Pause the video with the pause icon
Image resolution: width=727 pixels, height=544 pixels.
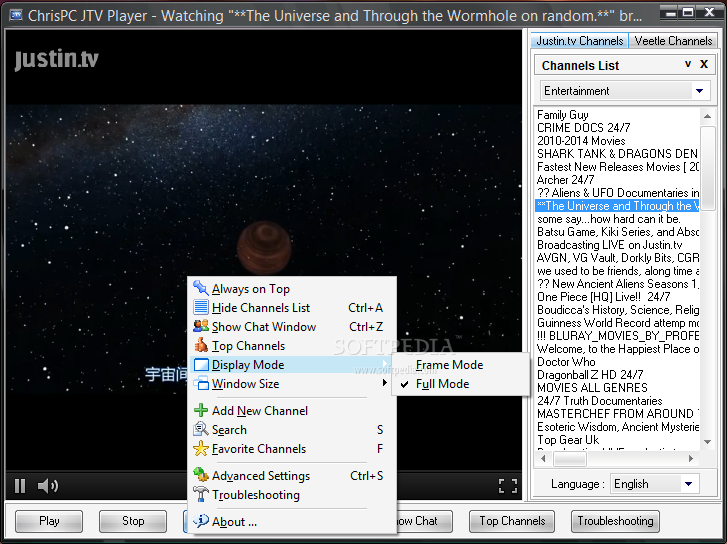pyautogui.click(x=20, y=486)
